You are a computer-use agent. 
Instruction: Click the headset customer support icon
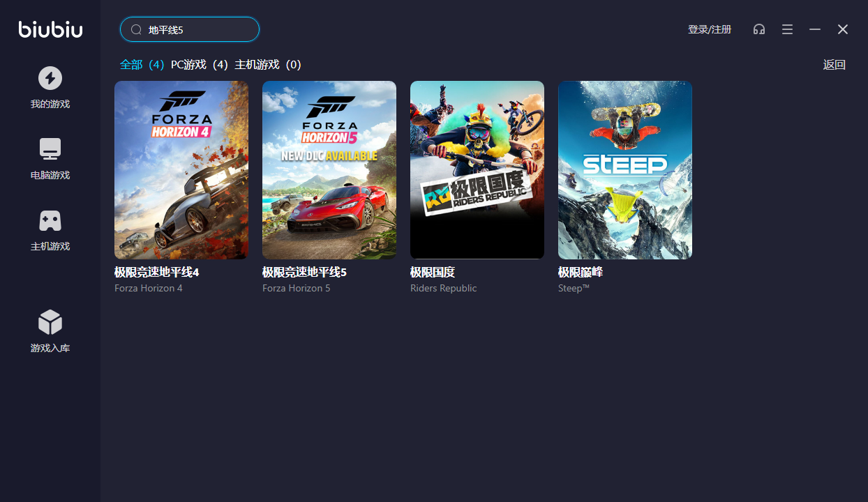pos(759,29)
